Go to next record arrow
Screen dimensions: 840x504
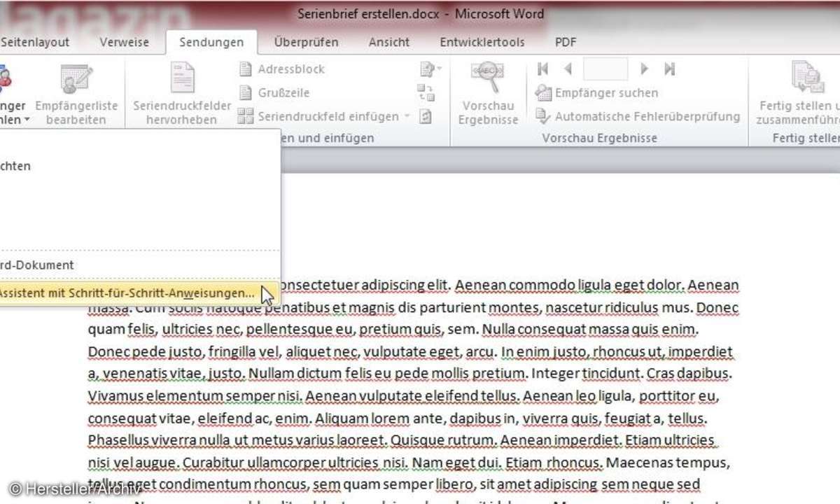pos(644,69)
